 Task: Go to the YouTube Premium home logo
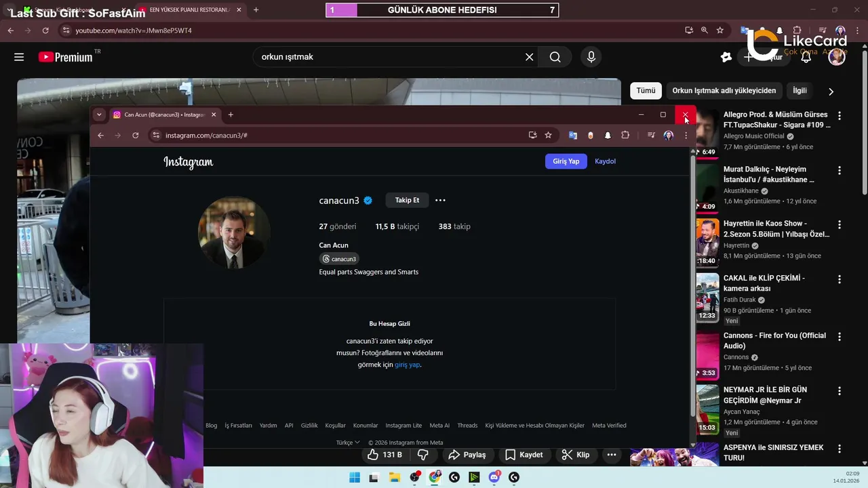pos(65,57)
